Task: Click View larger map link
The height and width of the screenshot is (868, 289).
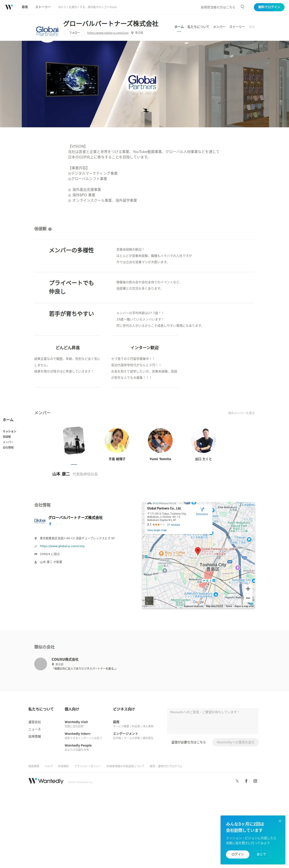Action: point(157,530)
